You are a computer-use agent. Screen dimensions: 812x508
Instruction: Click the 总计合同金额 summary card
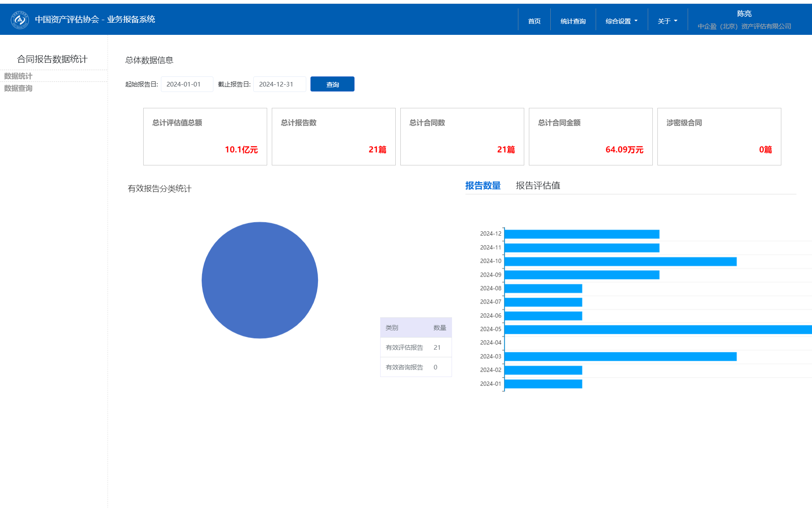(590, 136)
